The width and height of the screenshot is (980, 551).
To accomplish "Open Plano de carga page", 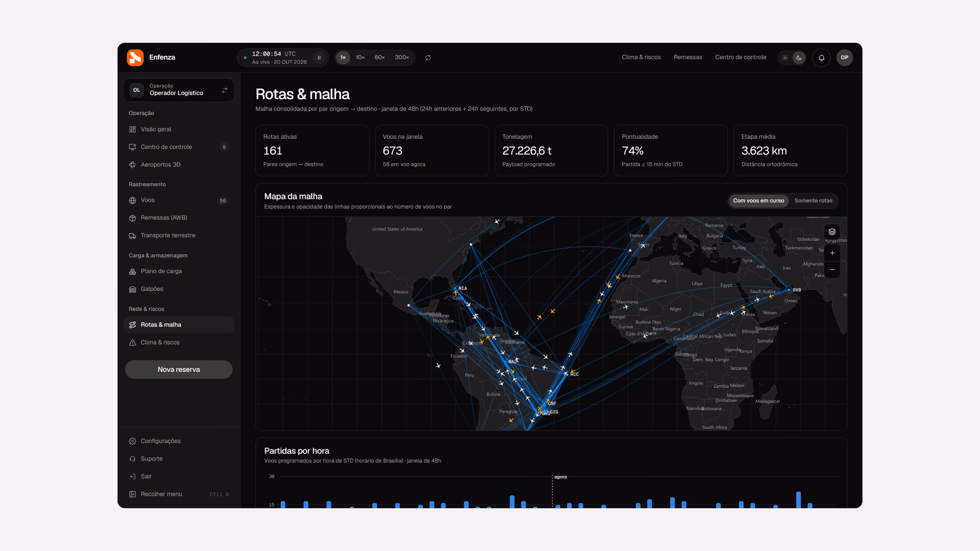I will pyautogui.click(x=178, y=271).
